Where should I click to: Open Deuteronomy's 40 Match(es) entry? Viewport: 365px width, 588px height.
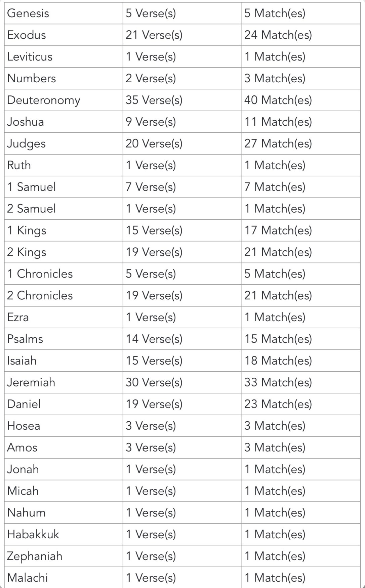point(278,100)
